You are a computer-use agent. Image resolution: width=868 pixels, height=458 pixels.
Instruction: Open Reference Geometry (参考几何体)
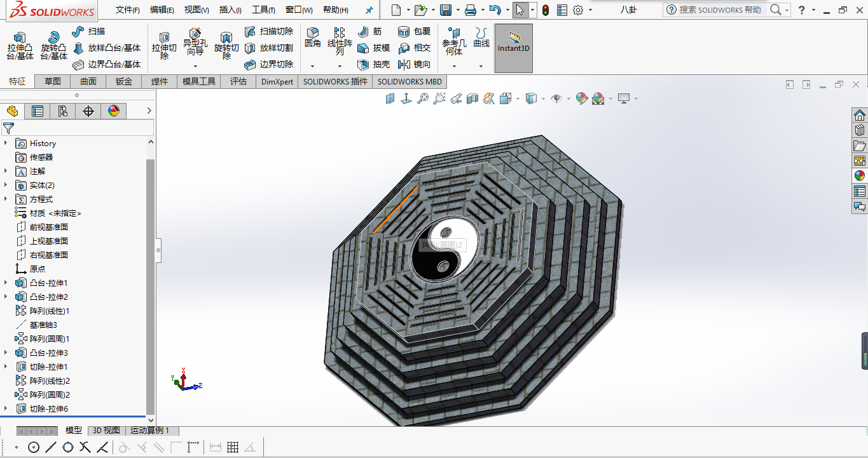click(x=454, y=41)
